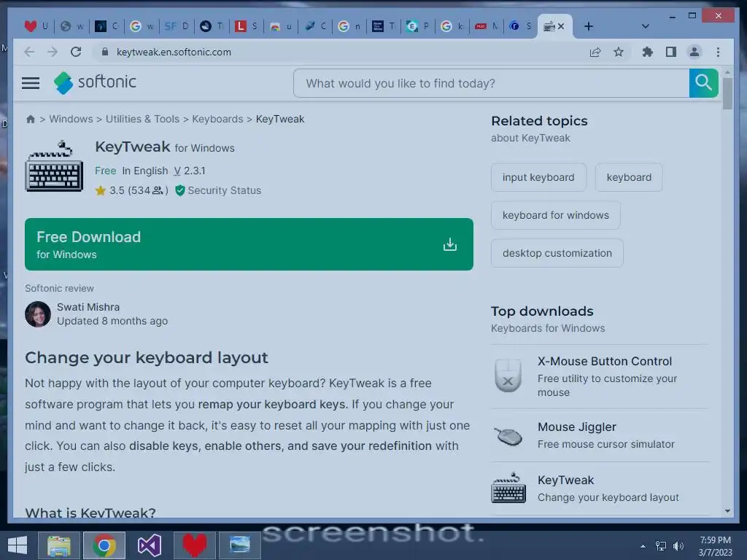Click the browser back arrow
The width and height of the screenshot is (747, 560).
tap(29, 52)
